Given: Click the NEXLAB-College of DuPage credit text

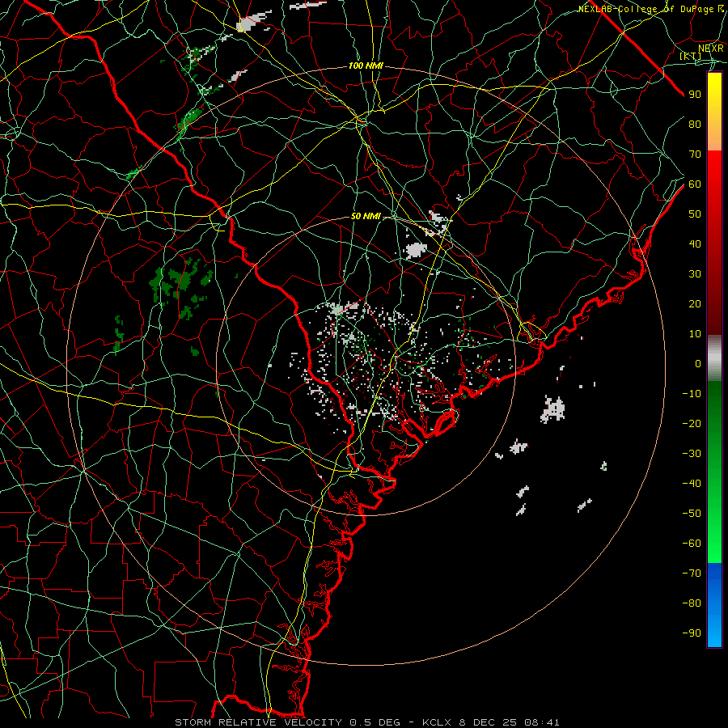Looking at the screenshot, I should click(651, 9).
